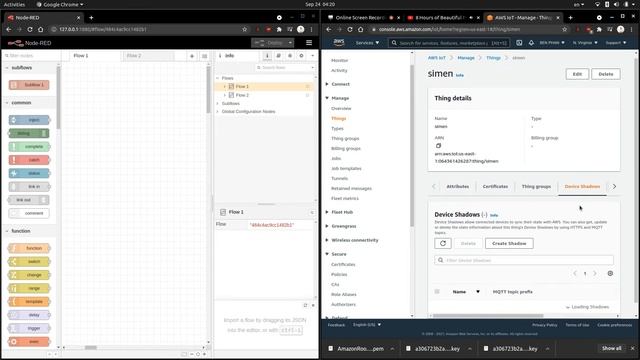Screen dimensions: 640x360
Task: Select the change node in the palette
Action: (x=29, y=275)
